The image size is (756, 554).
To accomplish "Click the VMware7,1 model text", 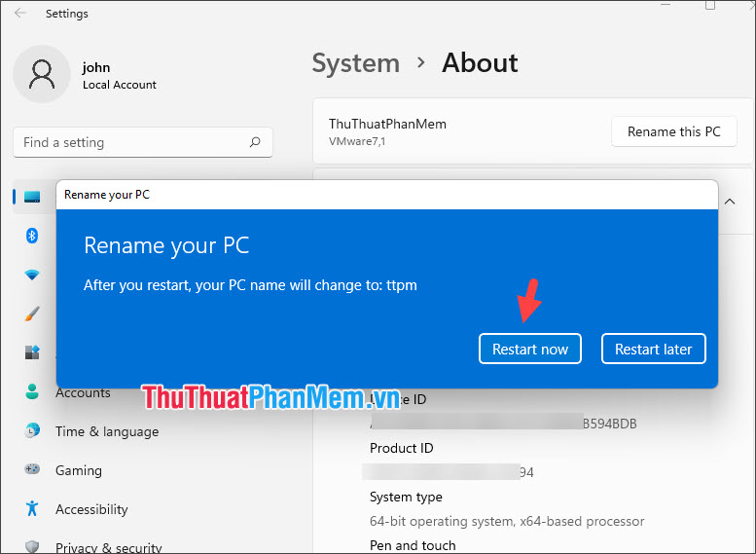I will (357, 141).
